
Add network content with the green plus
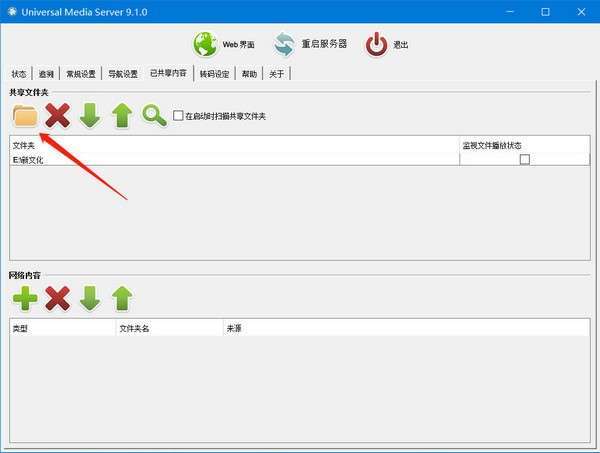pyautogui.click(x=25, y=298)
